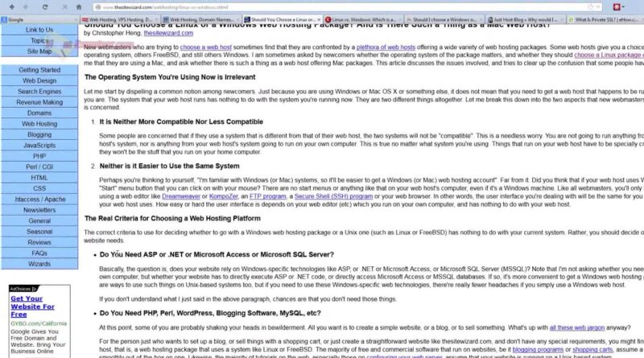Reload the page with the refresh icon
The height and width of the screenshot is (358, 644).
coord(45,7)
